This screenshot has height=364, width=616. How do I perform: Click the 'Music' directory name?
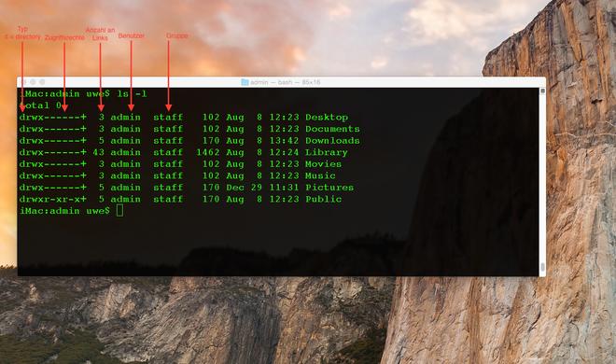pyautogui.click(x=320, y=175)
